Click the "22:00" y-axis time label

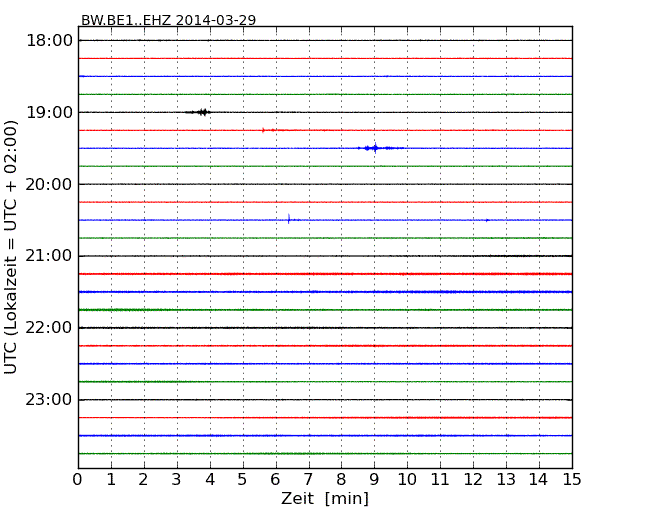[x=49, y=328]
